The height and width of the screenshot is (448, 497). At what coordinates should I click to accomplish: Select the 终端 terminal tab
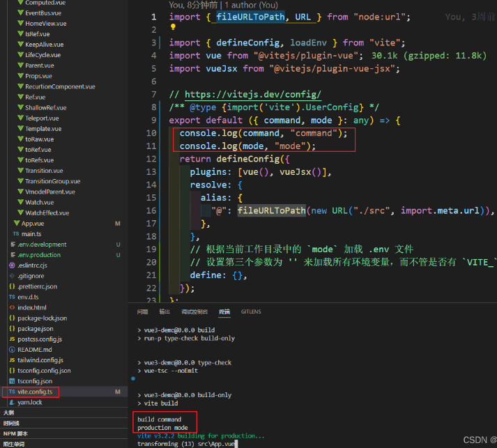(x=224, y=311)
